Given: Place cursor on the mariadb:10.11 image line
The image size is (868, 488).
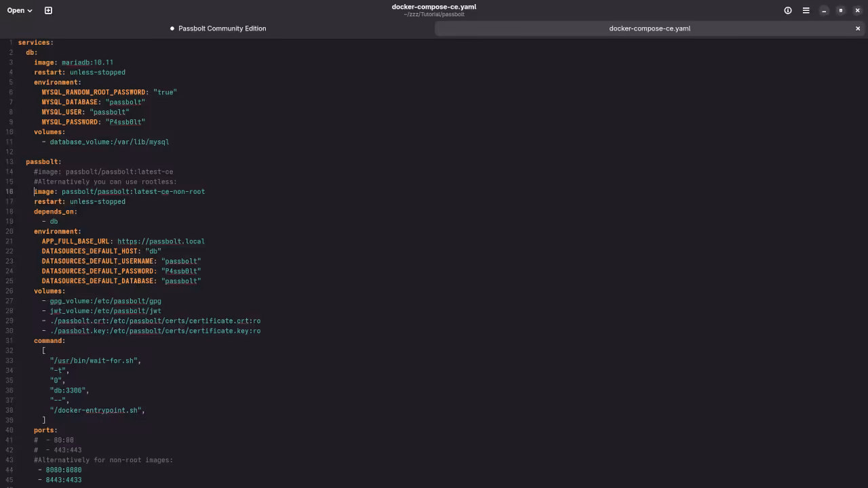Looking at the screenshot, I should pos(87,62).
